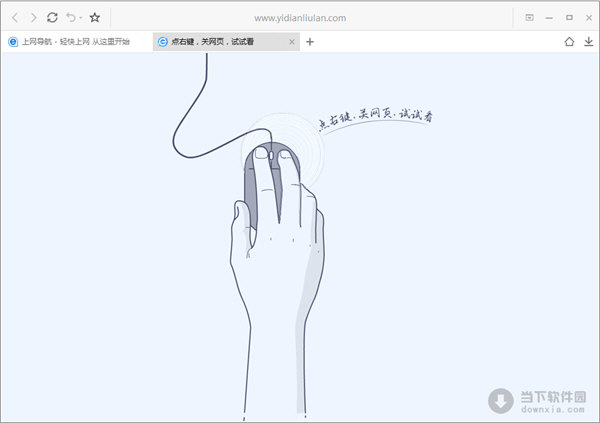Minimize the browser window
Viewport: 600px width, 423px height.
549,18
